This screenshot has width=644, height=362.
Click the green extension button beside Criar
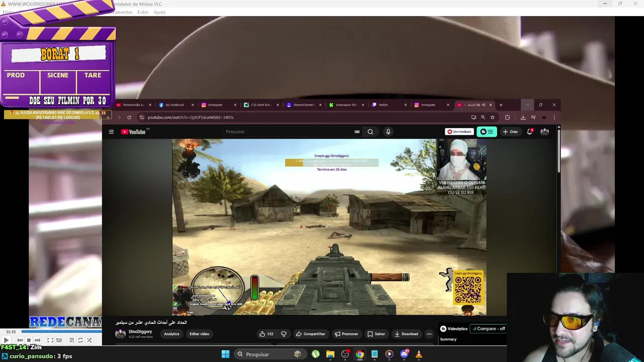487,132
